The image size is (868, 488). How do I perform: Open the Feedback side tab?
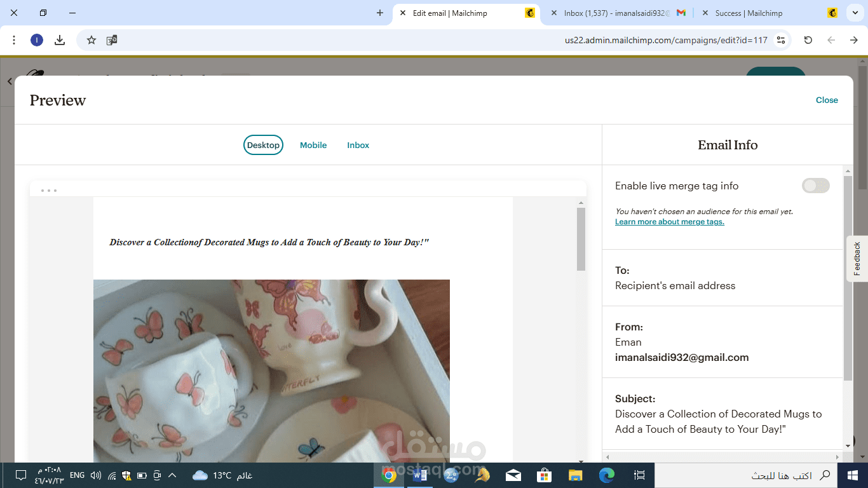(857, 259)
